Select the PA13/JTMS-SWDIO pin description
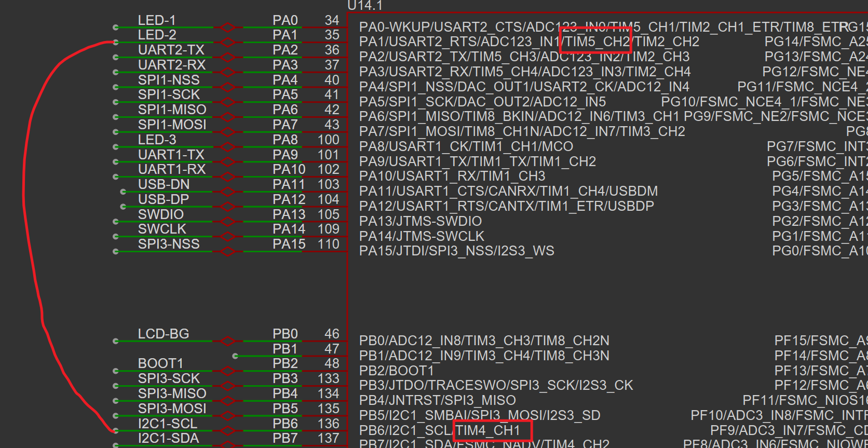The height and width of the screenshot is (448, 868). tap(421, 221)
